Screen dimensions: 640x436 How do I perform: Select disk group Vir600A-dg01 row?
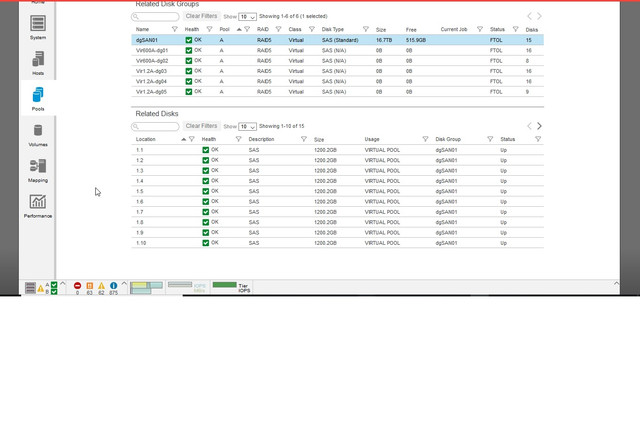tap(337, 50)
